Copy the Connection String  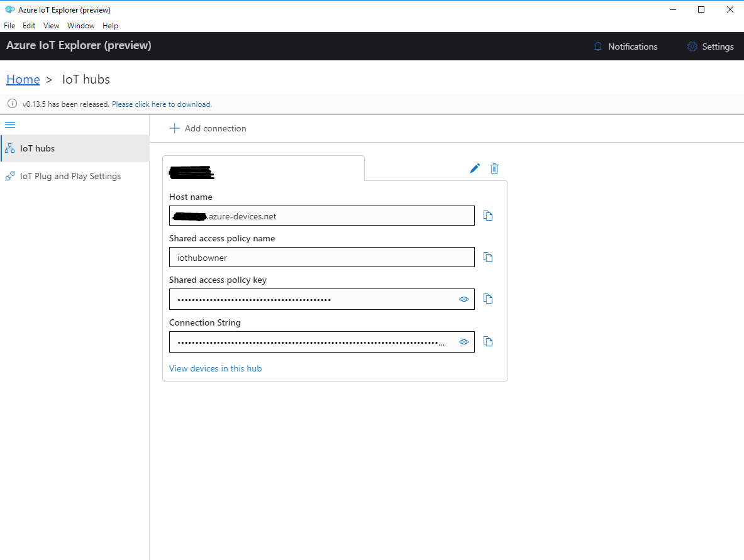click(x=488, y=341)
